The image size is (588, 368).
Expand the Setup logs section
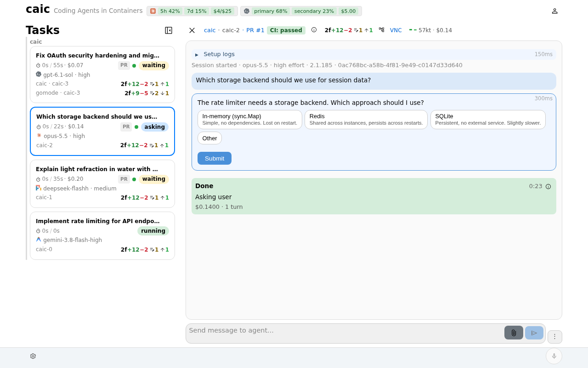(373, 54)
